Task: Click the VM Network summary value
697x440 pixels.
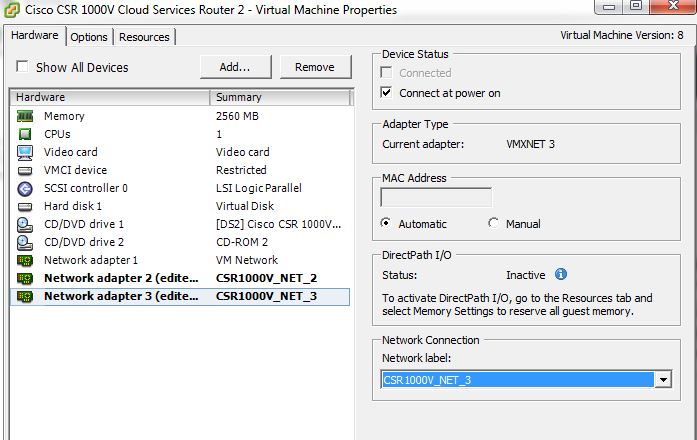Action: tap(247, 260)
